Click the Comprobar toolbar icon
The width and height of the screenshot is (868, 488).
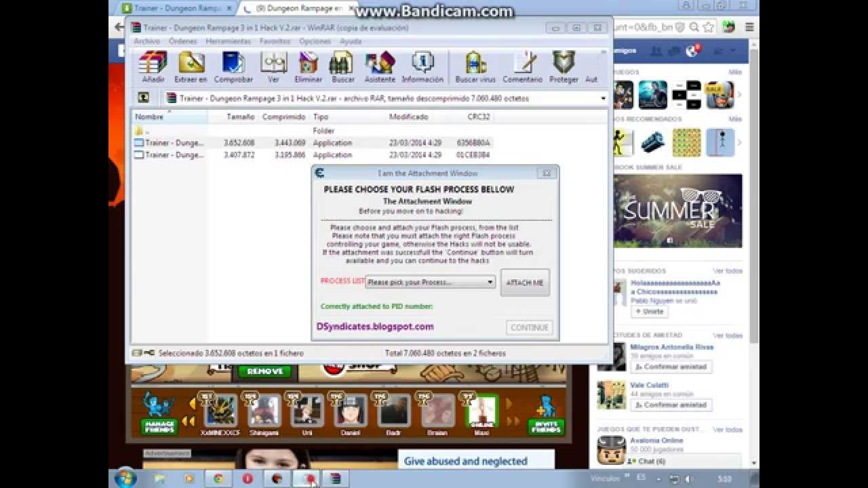pyautogui.click(x=233, y=67)
